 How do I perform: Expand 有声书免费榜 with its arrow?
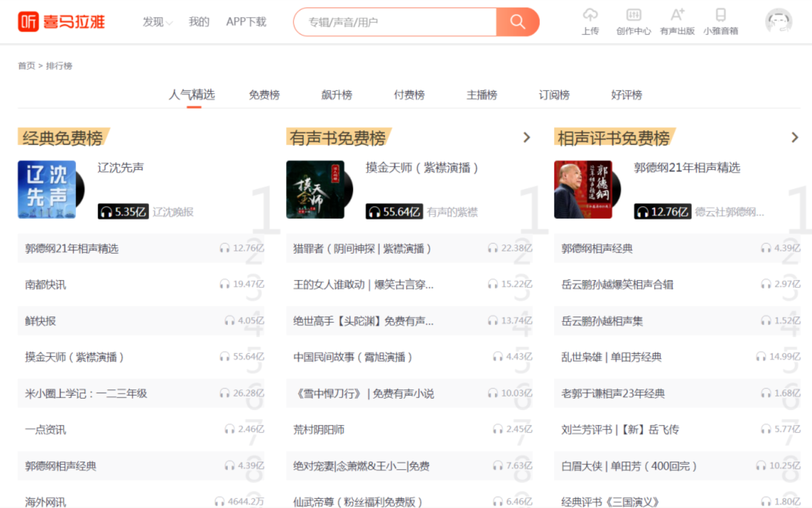527,138
